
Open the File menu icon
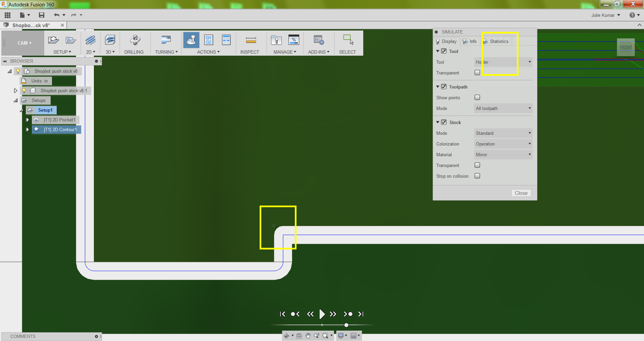(x=22, y=15)
